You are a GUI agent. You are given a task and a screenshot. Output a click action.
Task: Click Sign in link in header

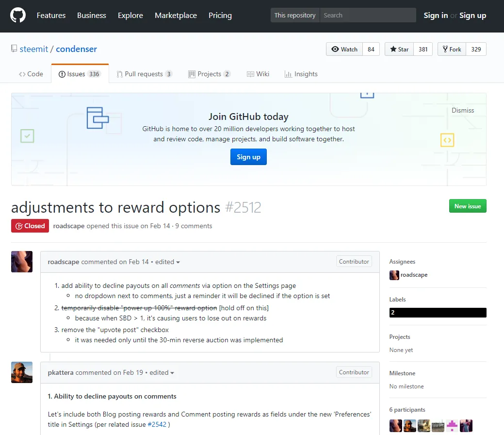[436, 16]
